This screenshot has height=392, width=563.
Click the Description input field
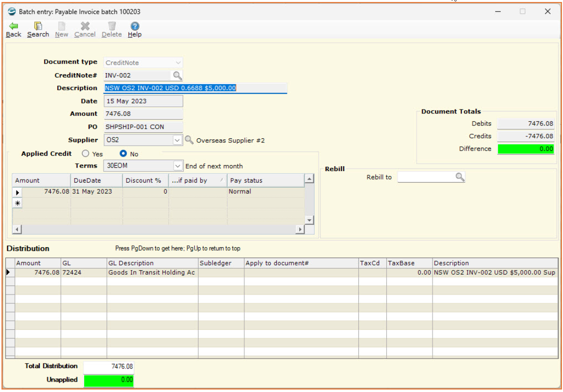click(x=195, y=88)
